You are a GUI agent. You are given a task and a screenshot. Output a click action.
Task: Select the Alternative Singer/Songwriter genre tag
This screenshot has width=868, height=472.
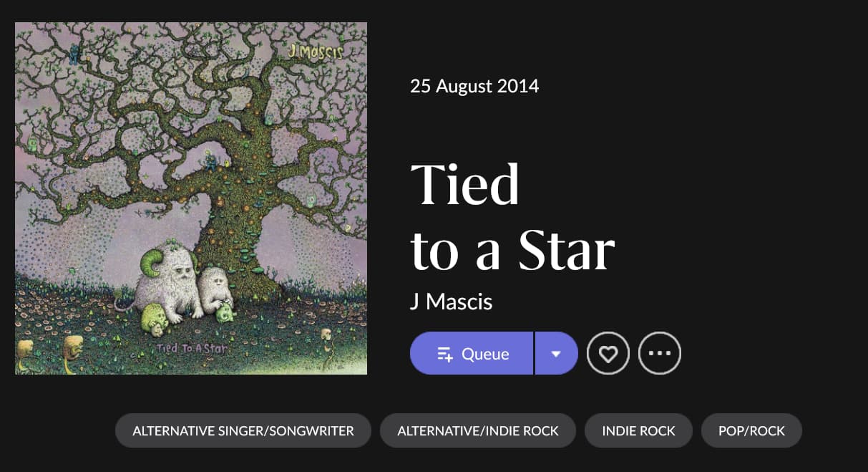pos(243,430)
